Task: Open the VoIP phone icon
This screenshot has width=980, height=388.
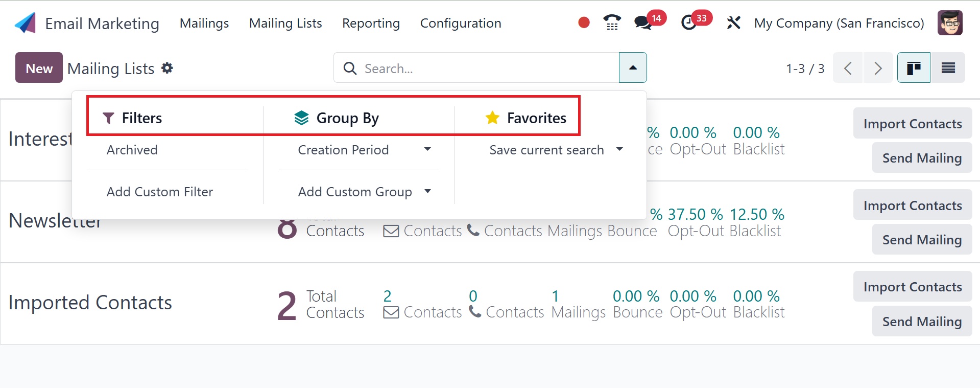Action: 612,23
